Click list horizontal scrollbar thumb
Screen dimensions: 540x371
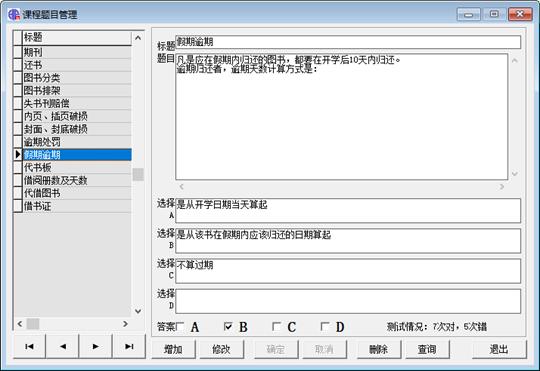(x=33, y=324)
